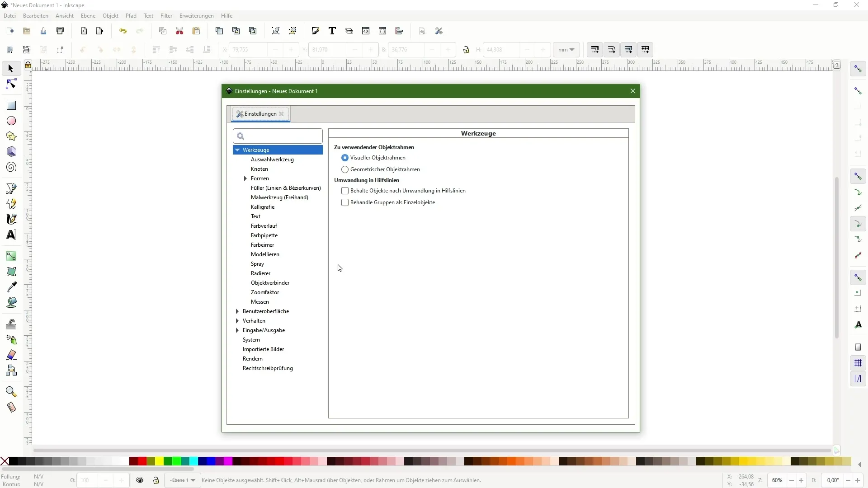The image size is (868, 488).
Task: Select the Bezier pen tool
Action: (x=11, y=188)
